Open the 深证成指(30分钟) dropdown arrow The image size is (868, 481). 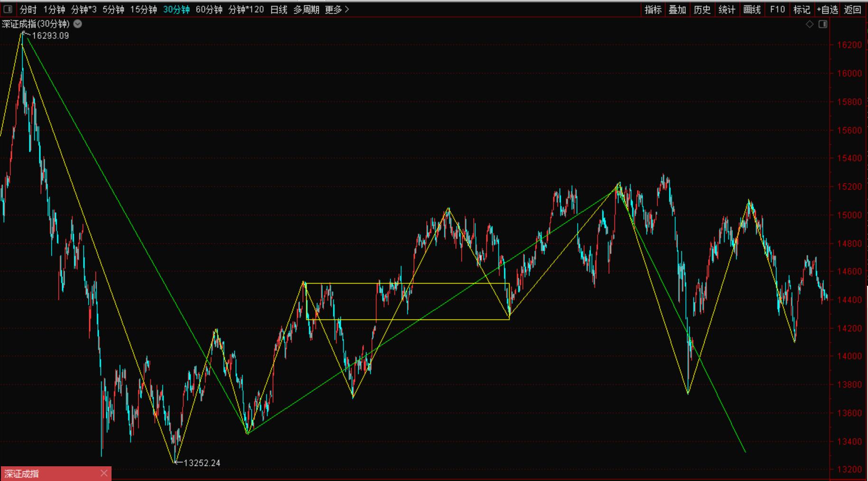(x=78, y=24)
